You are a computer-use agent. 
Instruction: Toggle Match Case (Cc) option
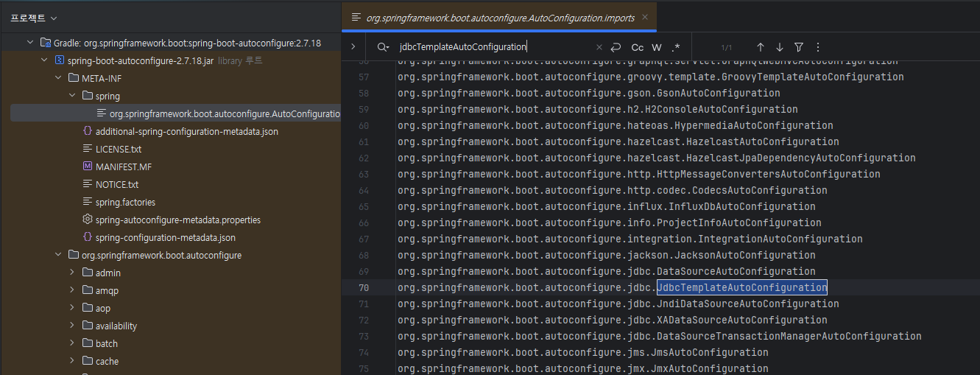(x=638, y=47)
